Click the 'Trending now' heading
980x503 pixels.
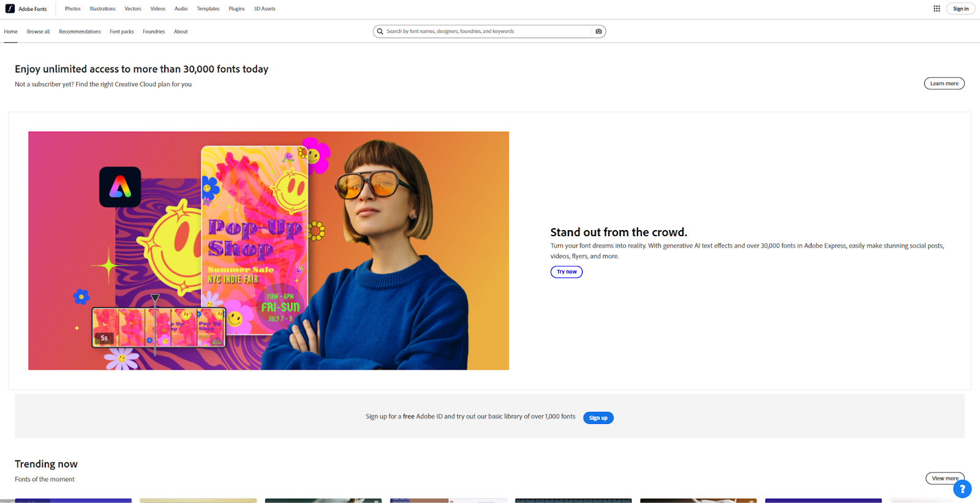pos(46,464)
